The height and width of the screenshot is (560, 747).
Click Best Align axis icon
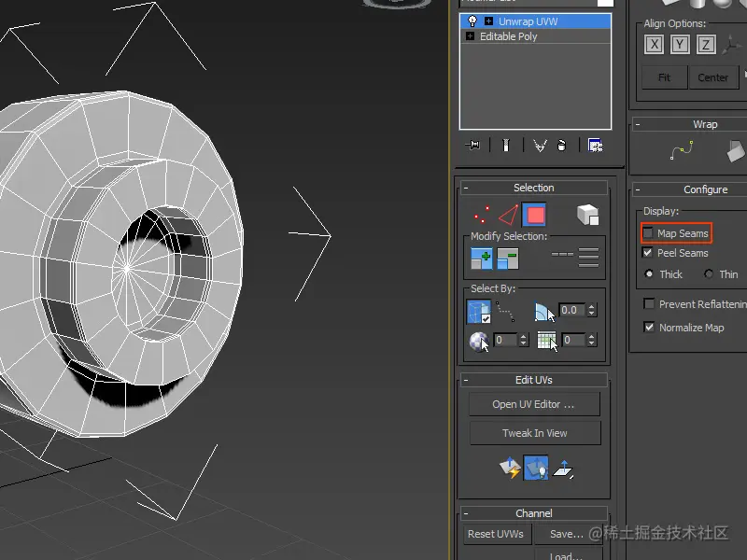point(732,45)
